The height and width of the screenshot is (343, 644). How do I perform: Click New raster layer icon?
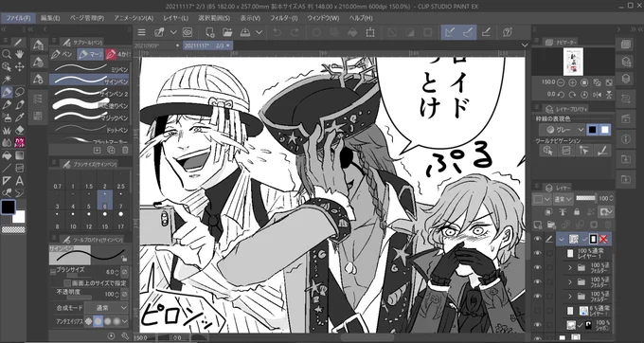tap(537, 225)
